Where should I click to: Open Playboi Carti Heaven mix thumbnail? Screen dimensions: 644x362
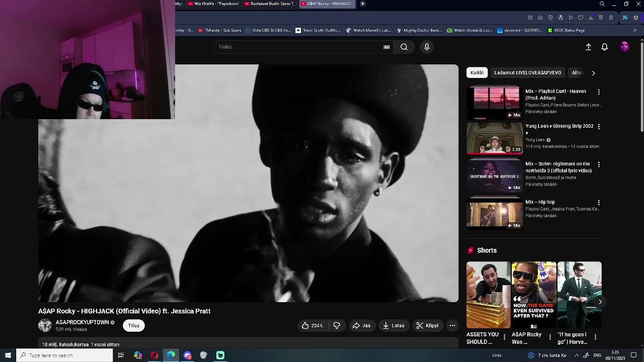[x=495, y=103]
